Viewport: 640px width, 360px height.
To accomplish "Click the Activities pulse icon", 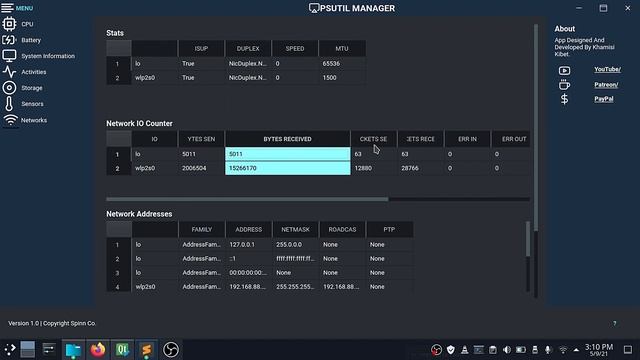I will pyautogui.click(x=9, y=72).
